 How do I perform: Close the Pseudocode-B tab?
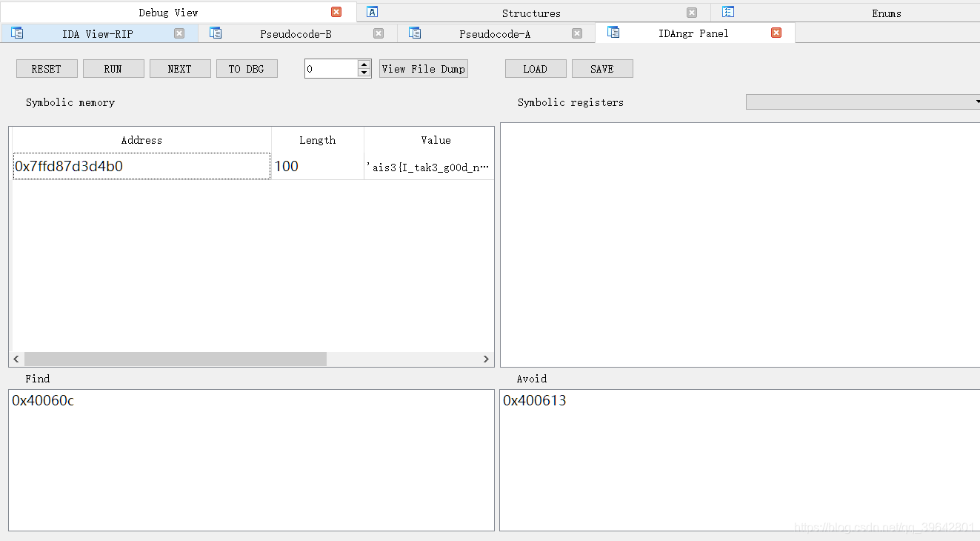pyautogui.click(x=379, y=33)
